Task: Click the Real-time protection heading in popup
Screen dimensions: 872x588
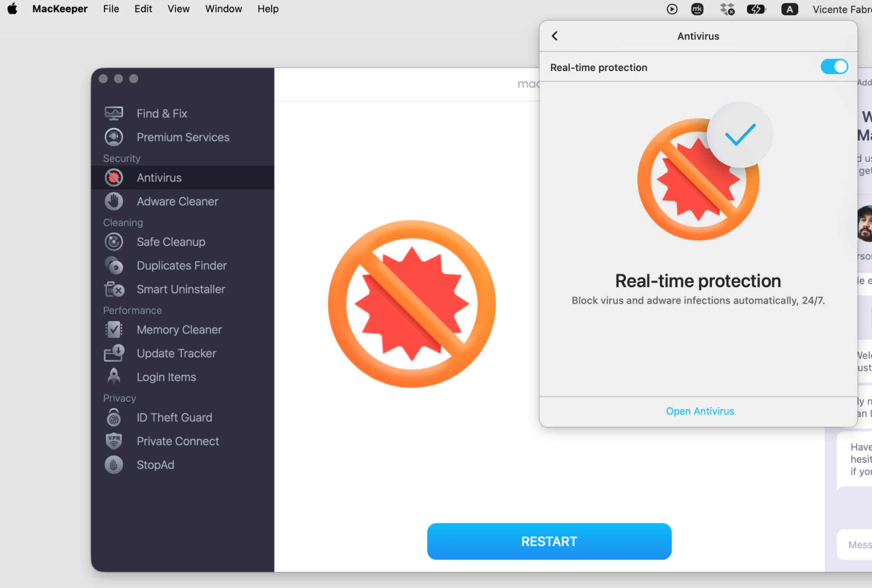Action: click(698, 281)
